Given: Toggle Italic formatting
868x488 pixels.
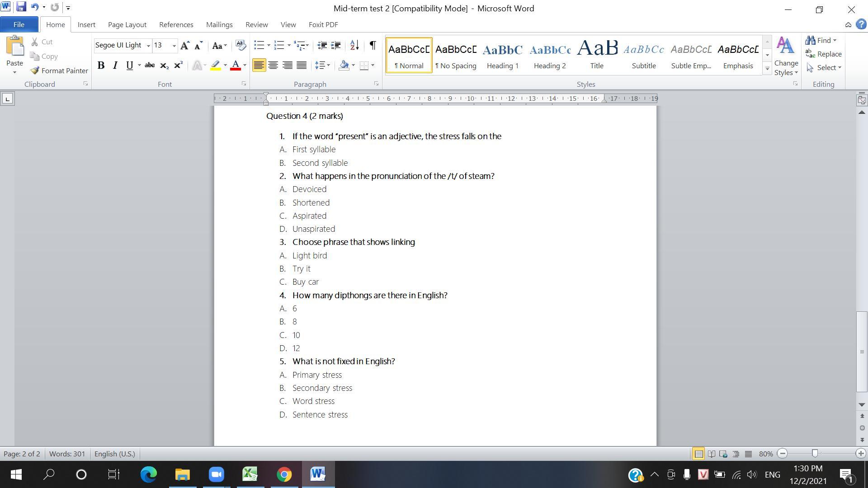Looking at the screenshot, I should [115, 66].
